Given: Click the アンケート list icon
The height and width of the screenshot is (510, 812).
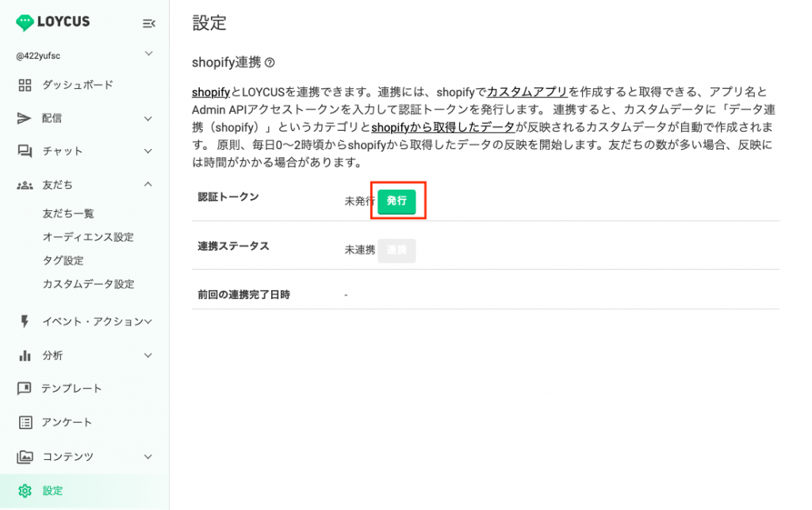Looking at the screenshot, I should 25,423.
